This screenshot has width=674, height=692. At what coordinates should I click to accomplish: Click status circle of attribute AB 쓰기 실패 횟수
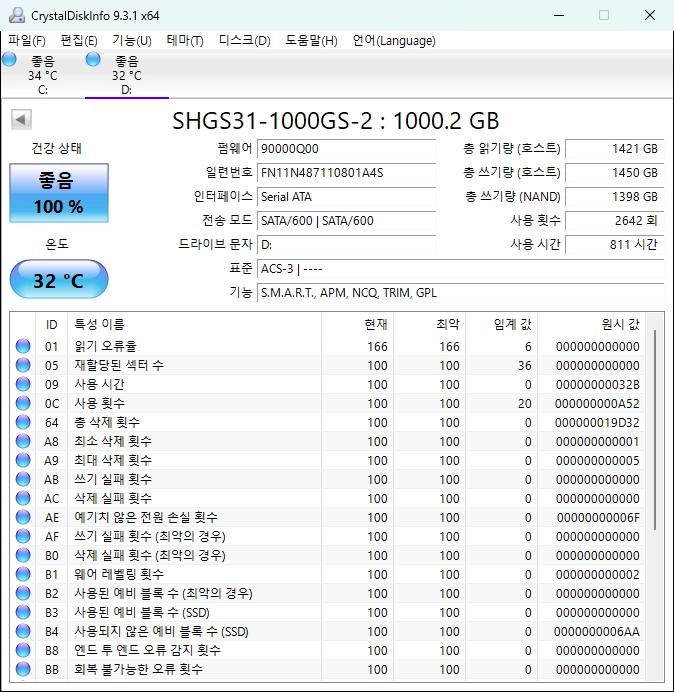[23, 479]
